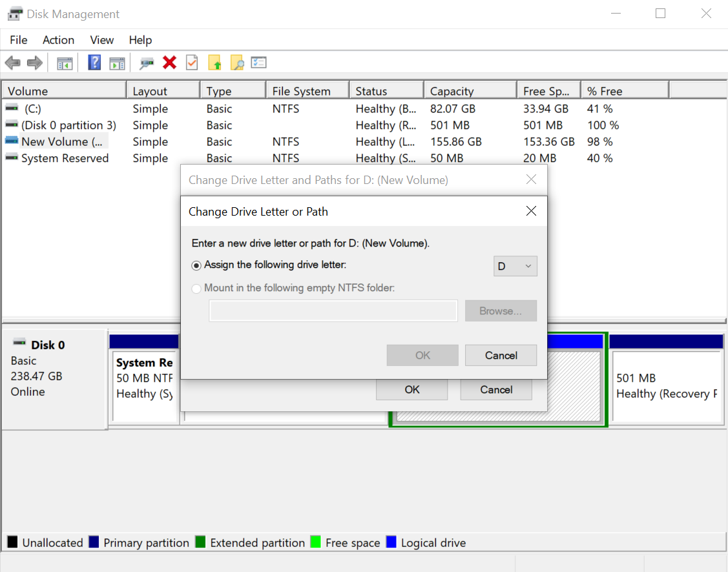Screen dimensions: 728x572
Task: Click the empty NTFS folder path field
Action: (x=333, y=311)
